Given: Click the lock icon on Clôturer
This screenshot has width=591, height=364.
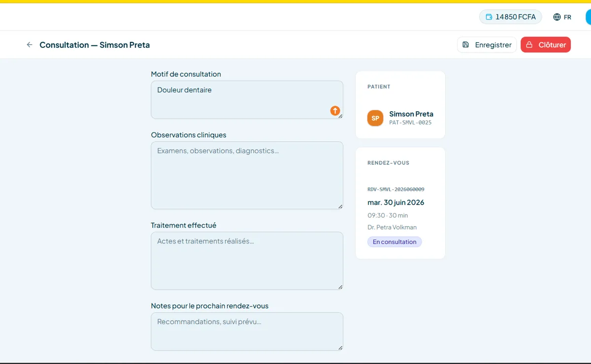Looking at the screenshot, I should click(x=529, y=45).
